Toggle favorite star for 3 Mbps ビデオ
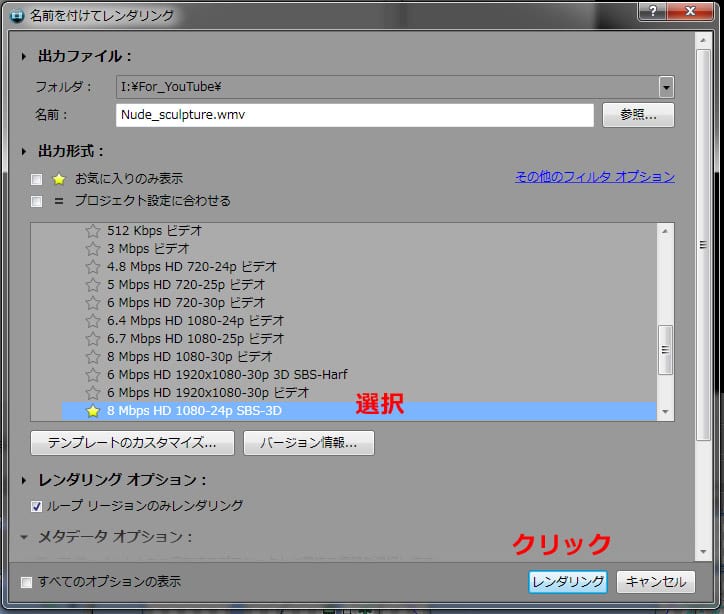 click(94, 248)
